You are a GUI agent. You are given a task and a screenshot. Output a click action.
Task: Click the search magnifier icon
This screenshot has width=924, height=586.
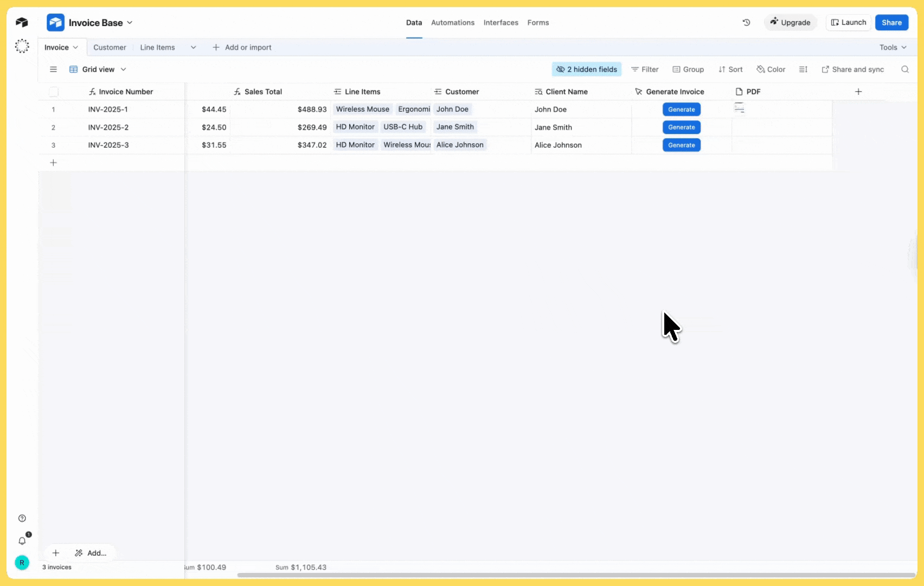904,69
